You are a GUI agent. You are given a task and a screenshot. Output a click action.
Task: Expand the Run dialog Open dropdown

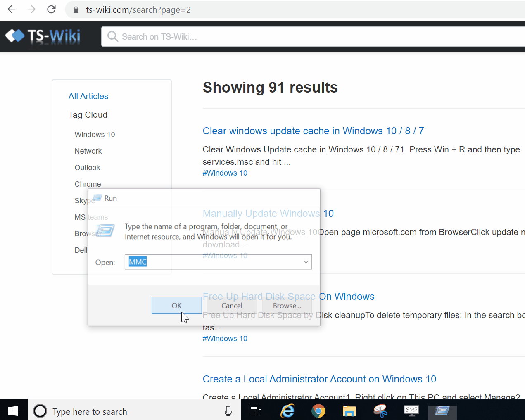click(306, 262)
